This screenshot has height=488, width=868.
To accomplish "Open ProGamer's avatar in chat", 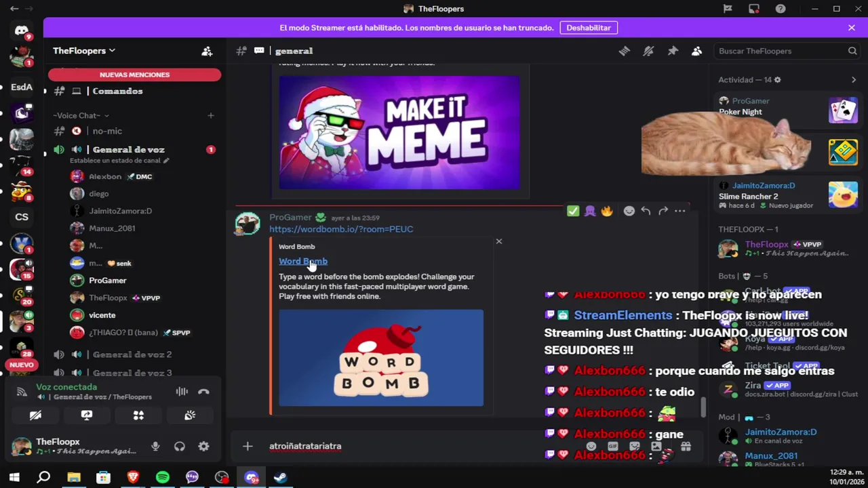I will (248, 224).
